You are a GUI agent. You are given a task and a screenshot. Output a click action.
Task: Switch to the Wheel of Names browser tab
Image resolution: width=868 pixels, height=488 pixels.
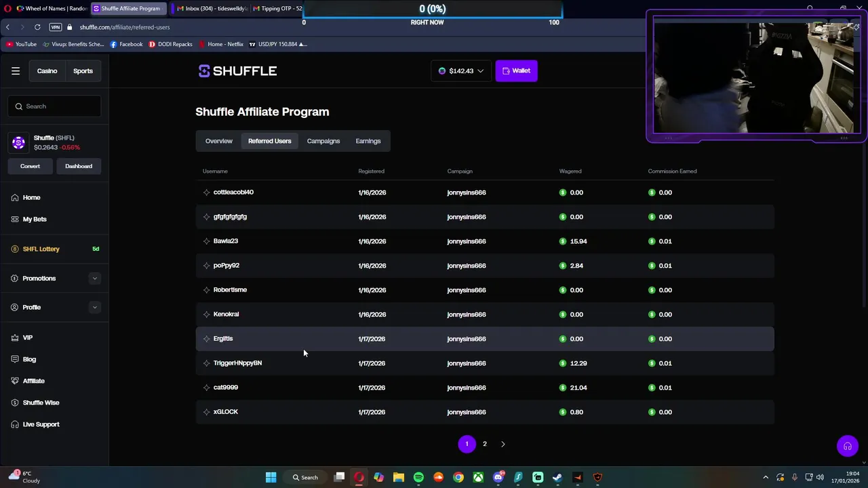tap(52, 9)
